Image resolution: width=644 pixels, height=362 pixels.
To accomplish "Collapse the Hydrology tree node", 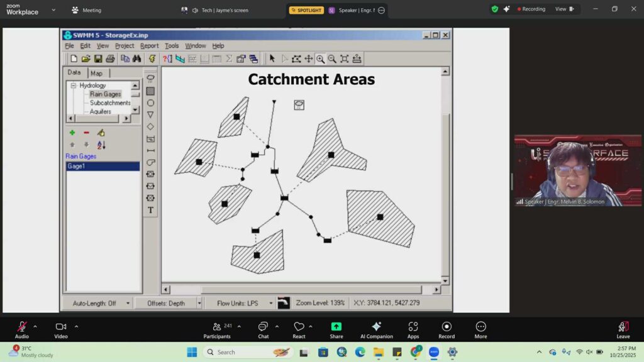I will (x=74, y=85).
